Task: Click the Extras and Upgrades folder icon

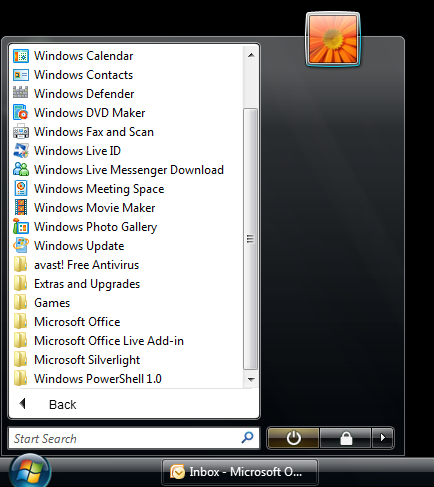Action: click(x=21, y=283)
